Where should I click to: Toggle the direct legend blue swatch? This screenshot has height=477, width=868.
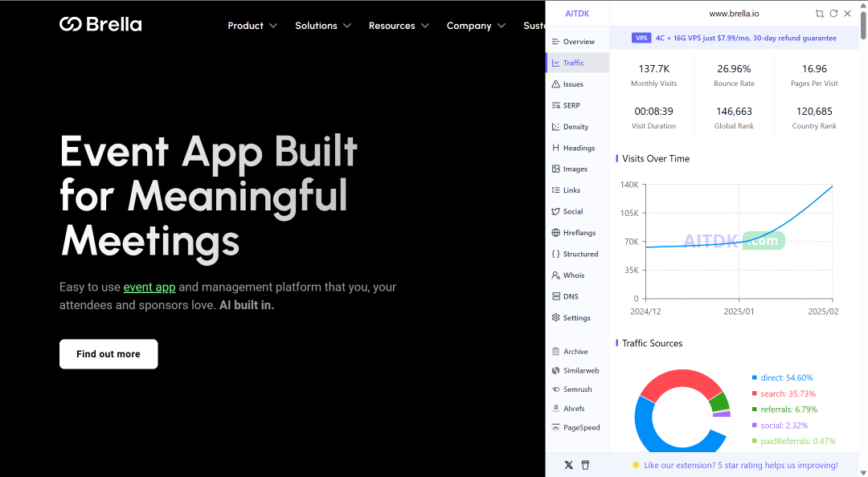coord(755,378)
